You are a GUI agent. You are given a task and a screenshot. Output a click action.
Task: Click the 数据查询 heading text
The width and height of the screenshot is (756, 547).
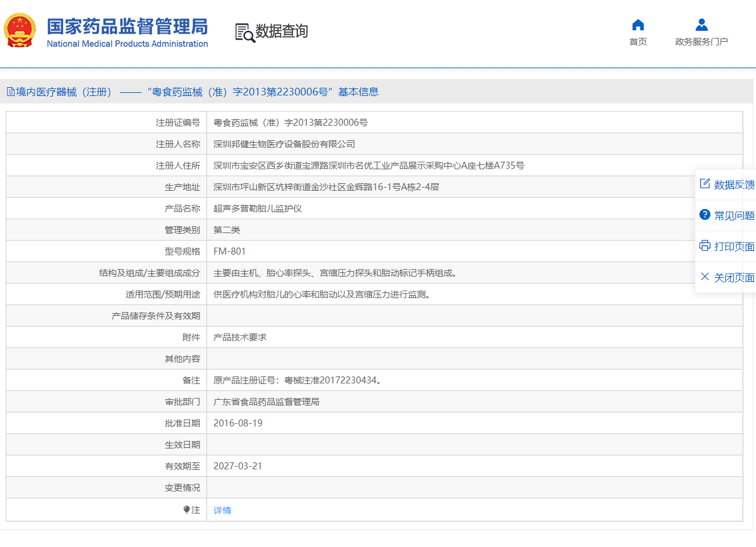(282, 31)
